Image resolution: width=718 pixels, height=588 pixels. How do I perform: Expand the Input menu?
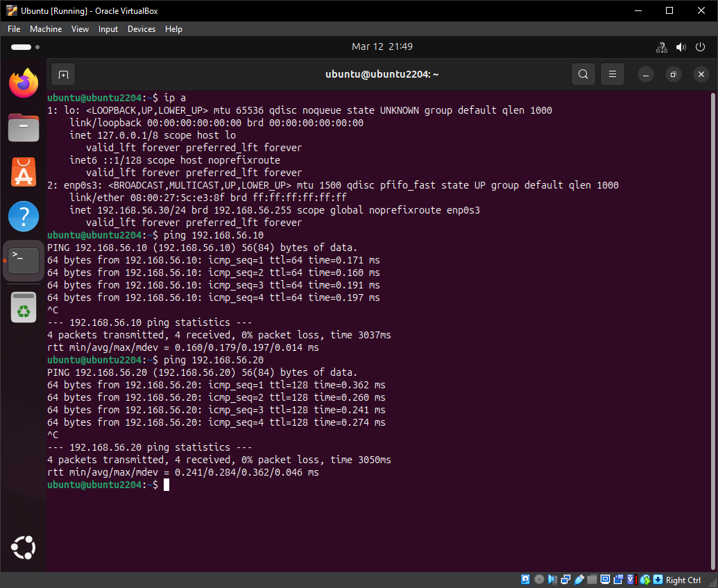point(108,29)
